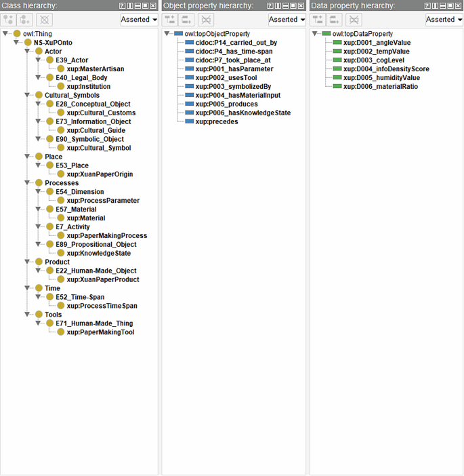464x476 pixels.
Task: Collapse the owl:topObjectProperty tree node
Action: (167, 33)
